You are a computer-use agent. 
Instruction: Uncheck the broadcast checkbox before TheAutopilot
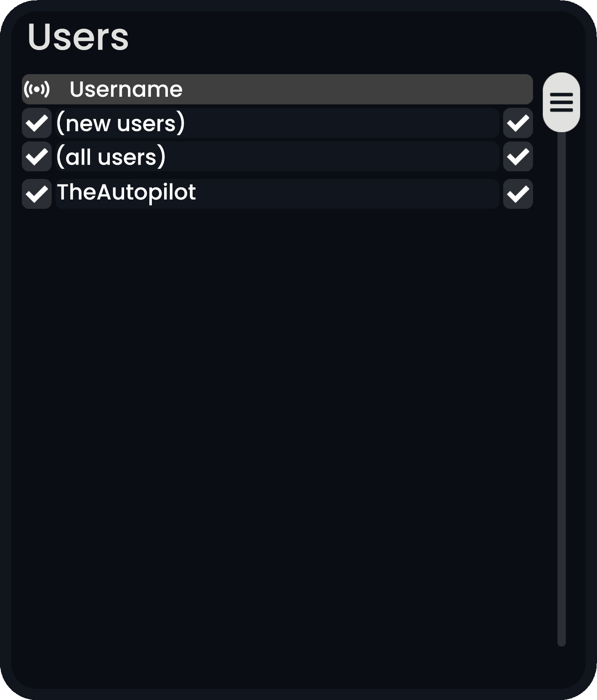37,194
